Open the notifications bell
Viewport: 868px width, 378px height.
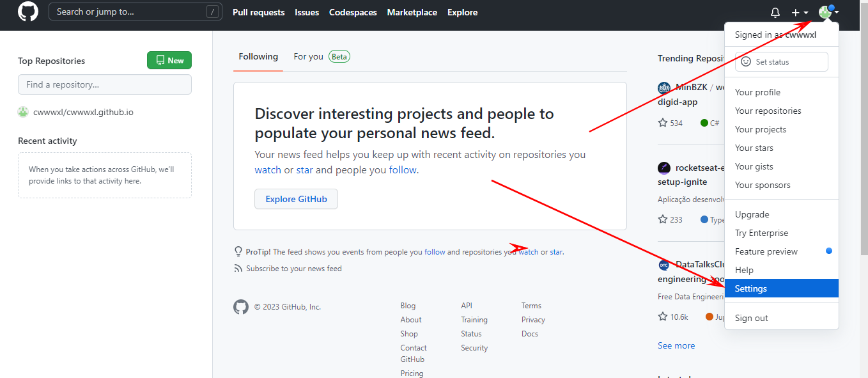click(775, 13)
